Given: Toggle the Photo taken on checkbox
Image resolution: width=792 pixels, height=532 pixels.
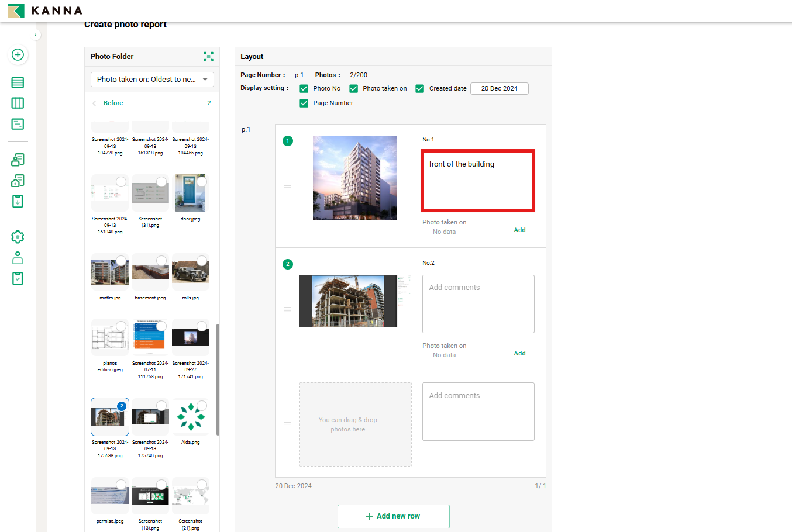Looking at the screenshot, I should click(x=354, y=88).
